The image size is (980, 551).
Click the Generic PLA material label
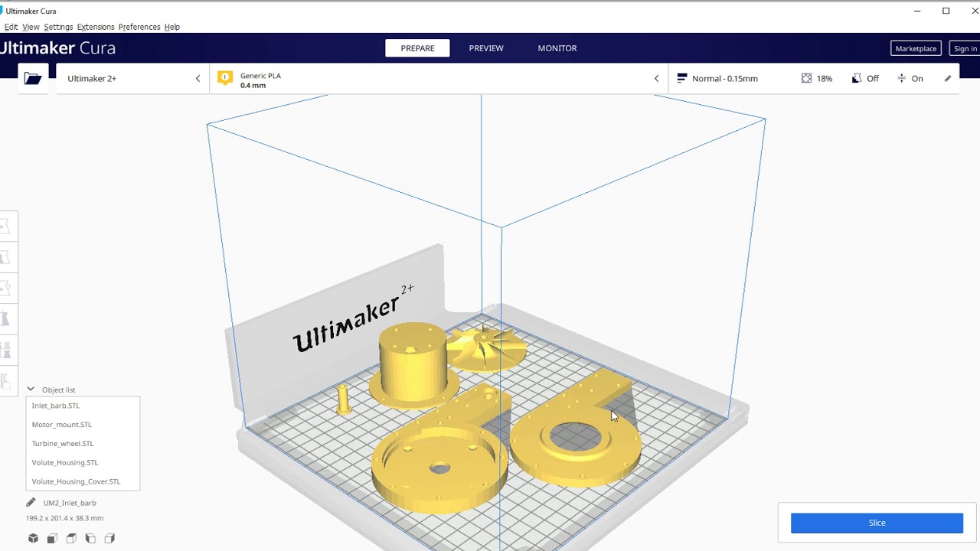pos(260,76)
